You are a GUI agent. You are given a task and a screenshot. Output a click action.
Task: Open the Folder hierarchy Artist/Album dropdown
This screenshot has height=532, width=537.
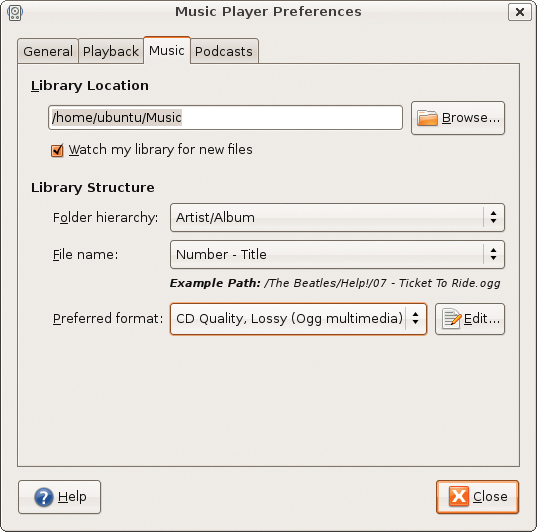(337, 218)
